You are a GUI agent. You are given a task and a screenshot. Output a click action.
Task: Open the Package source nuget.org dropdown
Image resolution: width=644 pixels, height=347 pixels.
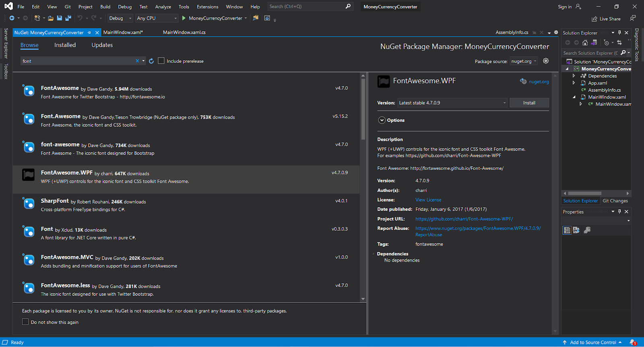click(524, 61)
